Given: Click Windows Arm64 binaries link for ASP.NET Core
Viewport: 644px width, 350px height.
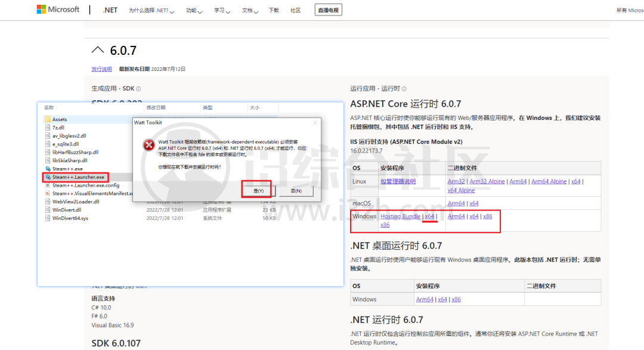Looking at the screenshot, I should 456,216.
